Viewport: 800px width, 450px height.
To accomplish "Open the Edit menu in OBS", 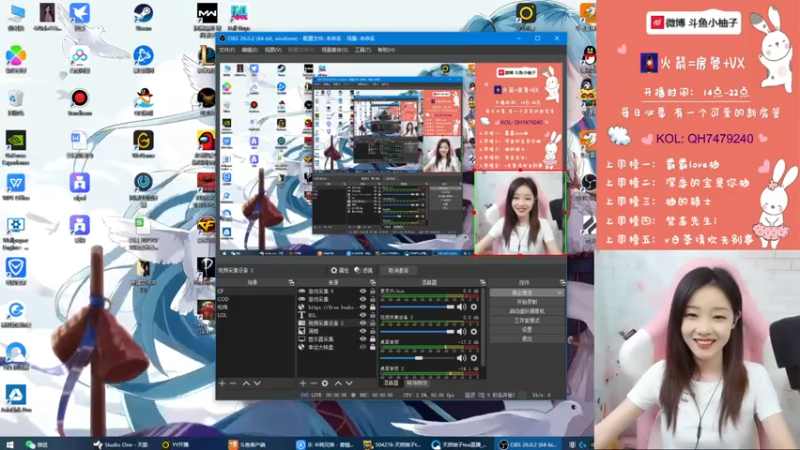I will click(x=249, y=50).
